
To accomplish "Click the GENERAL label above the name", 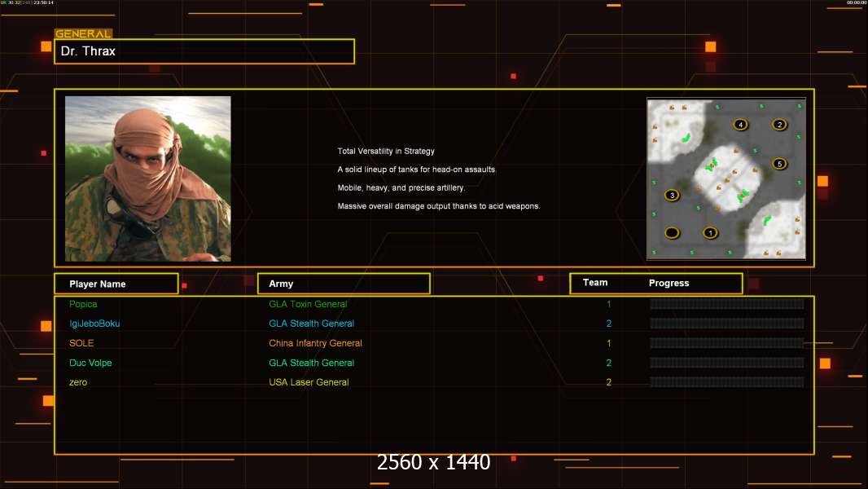I will [x=83, y=33].
